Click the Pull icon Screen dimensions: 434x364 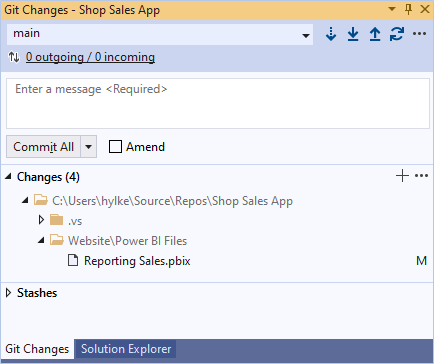pyautogui.click(x=353, y=34)
